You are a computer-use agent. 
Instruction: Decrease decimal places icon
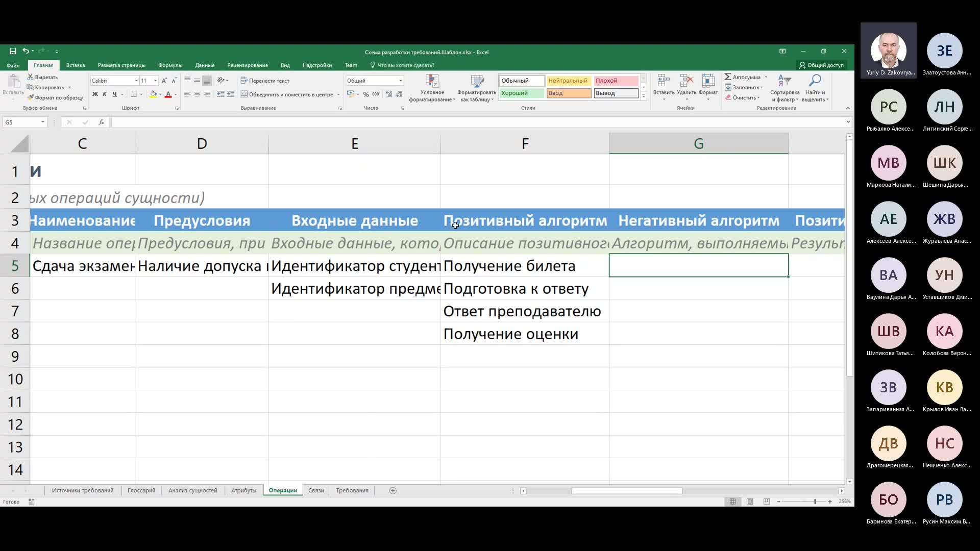point(399,94)
